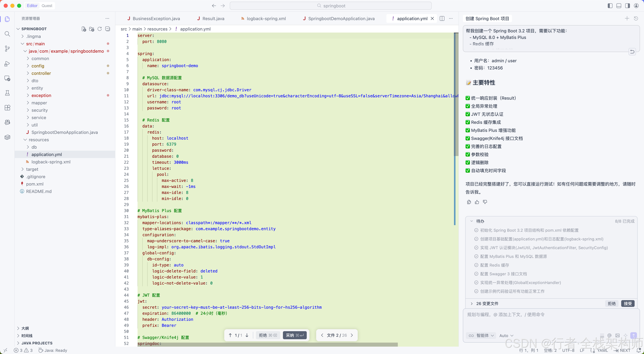The image size is (644, 354).
Task: Thumbs up the AI response
Action: (x=477, y=202)
